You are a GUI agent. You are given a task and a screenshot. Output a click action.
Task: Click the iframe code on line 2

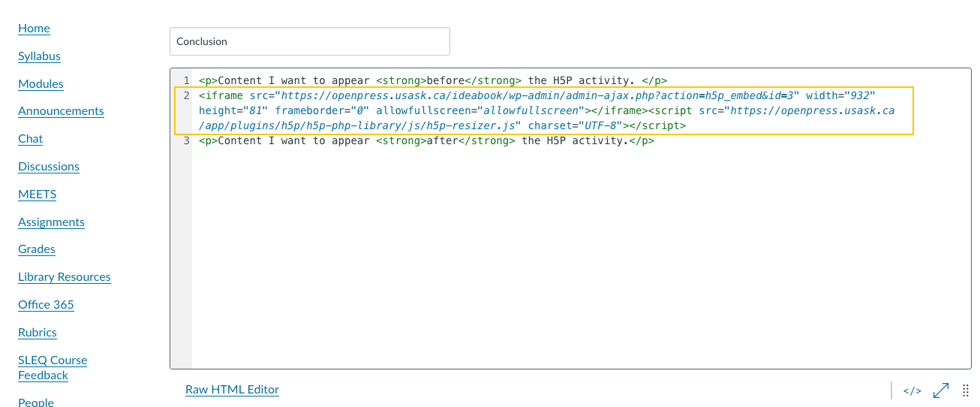click(x=546, y=110)
